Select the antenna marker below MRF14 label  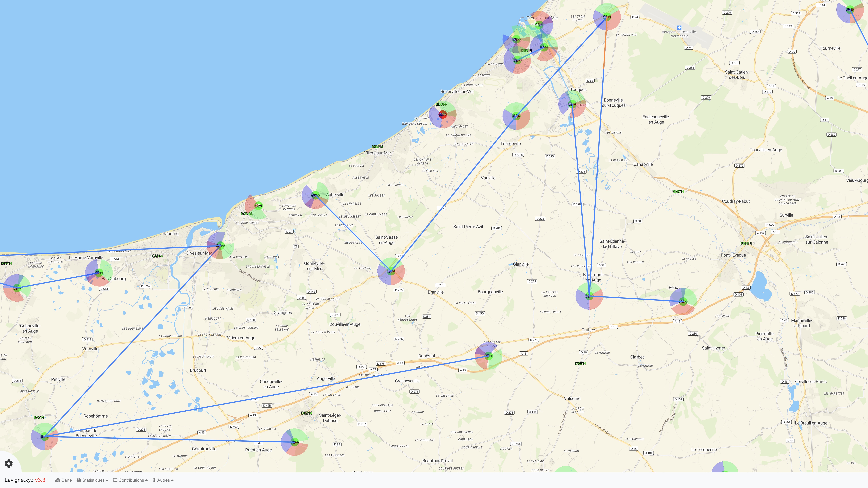pyautogui.click(x=17, y=288)
